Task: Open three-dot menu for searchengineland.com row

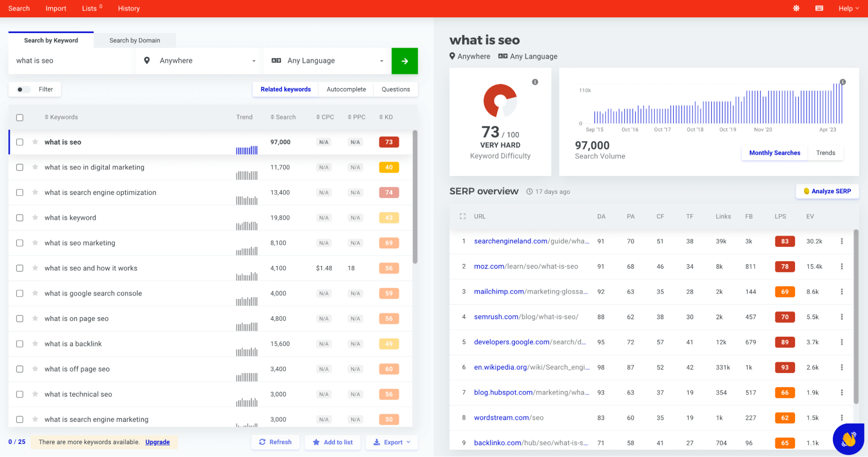Action: point(842,241)
